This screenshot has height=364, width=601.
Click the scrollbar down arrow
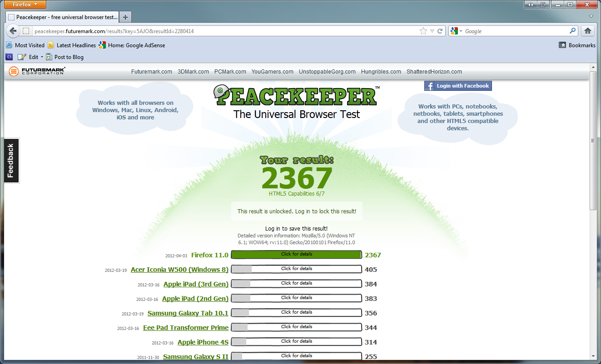[x=593, y=356]
